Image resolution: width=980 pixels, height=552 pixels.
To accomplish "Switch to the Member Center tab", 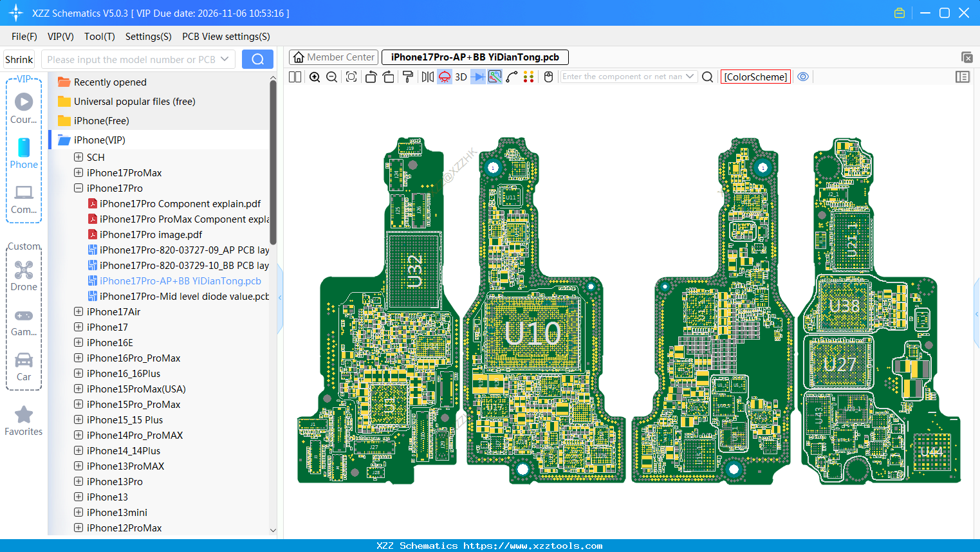I will coord(334,57).
